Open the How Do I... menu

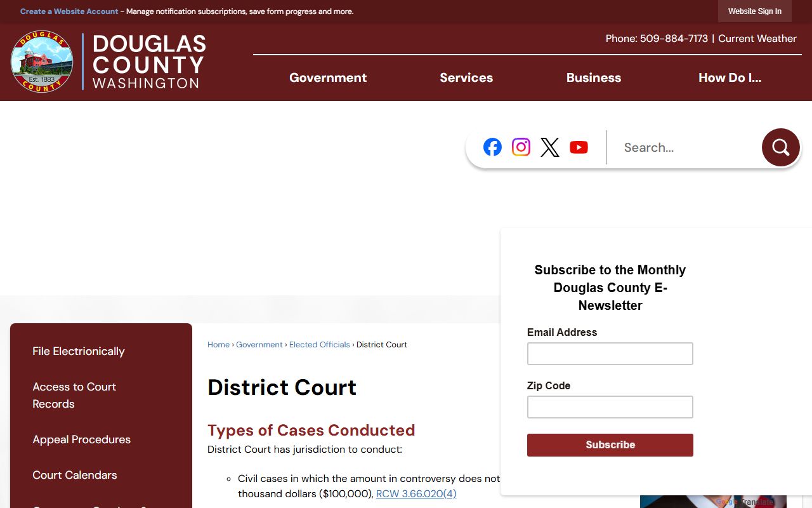coord(730,77)
